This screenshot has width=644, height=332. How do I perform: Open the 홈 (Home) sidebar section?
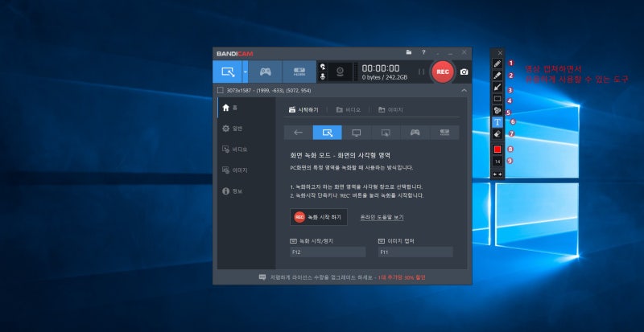(x=246, y=108)
